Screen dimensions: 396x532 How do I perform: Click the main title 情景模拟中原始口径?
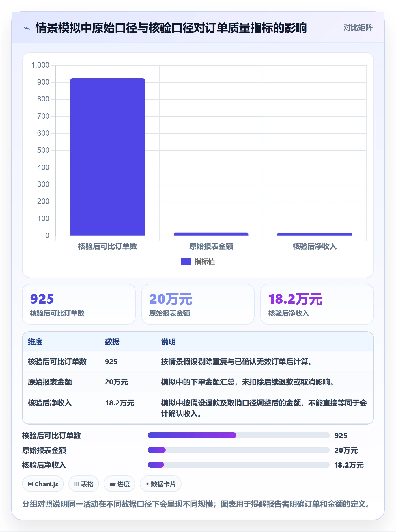[171, 28]
